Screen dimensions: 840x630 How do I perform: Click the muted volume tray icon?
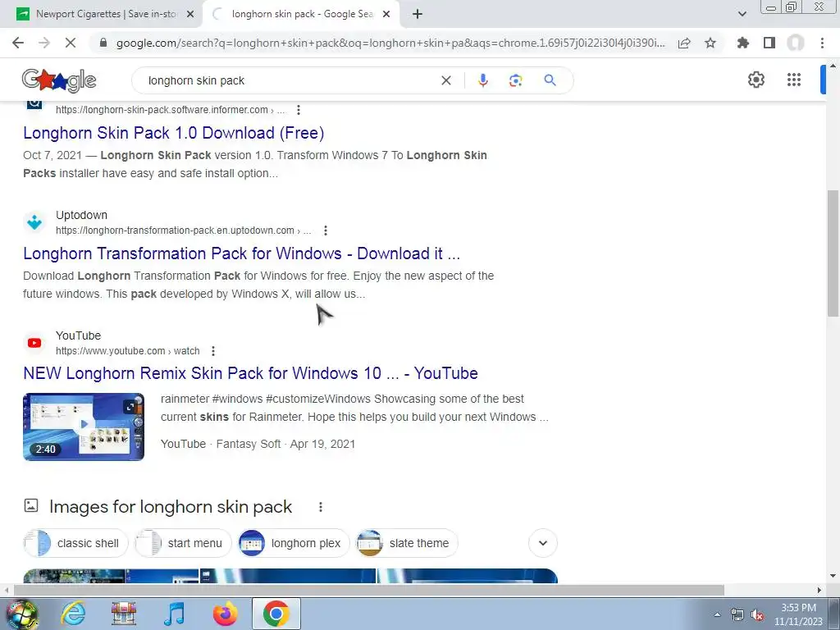point(757,615)
